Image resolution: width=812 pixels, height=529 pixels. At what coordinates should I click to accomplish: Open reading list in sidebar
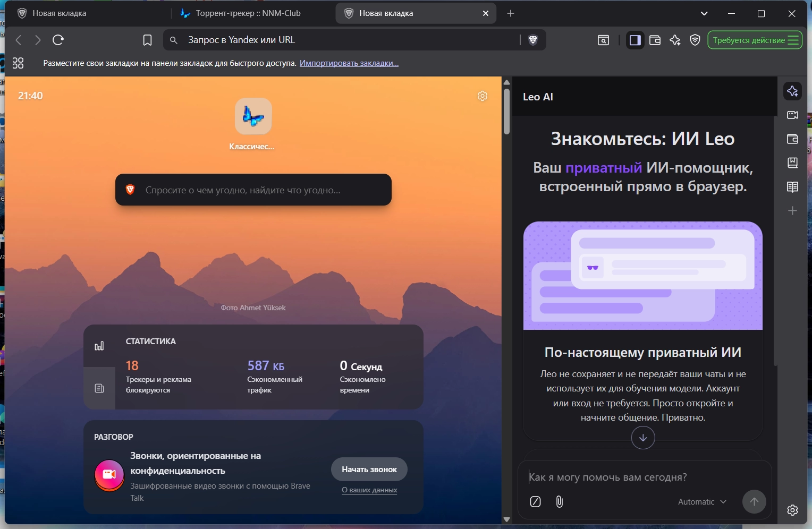(792, 187)
